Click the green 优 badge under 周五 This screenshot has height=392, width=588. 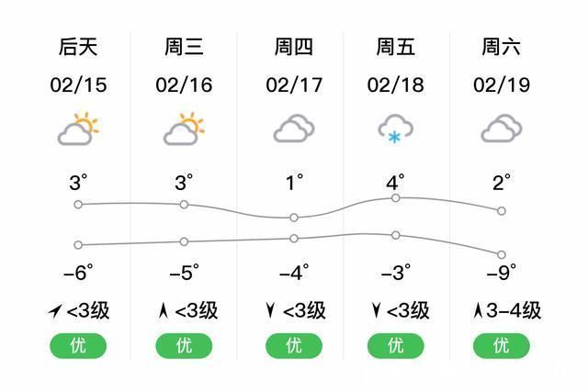pyautogui.click(x=395, y=346)
